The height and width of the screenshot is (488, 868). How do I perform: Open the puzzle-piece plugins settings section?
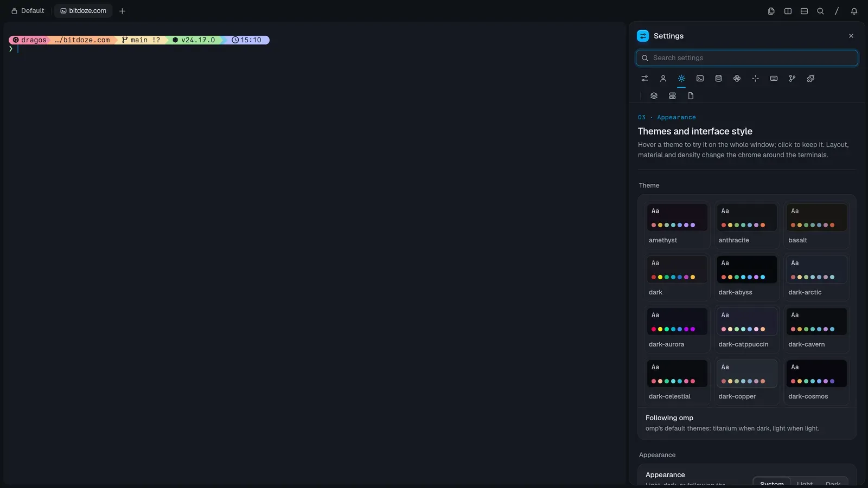[810, 79]
